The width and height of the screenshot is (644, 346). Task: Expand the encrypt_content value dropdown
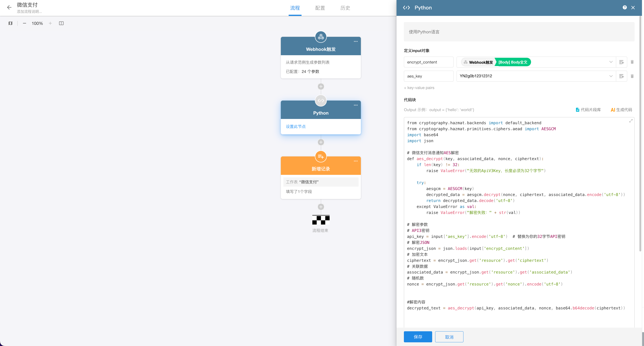pos(611,62)
